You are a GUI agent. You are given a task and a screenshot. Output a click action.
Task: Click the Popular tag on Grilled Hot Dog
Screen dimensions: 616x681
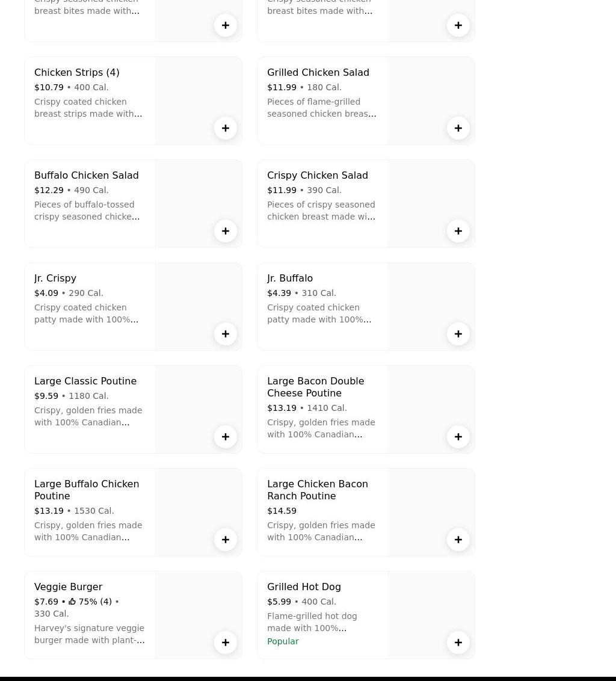point(283,641)
